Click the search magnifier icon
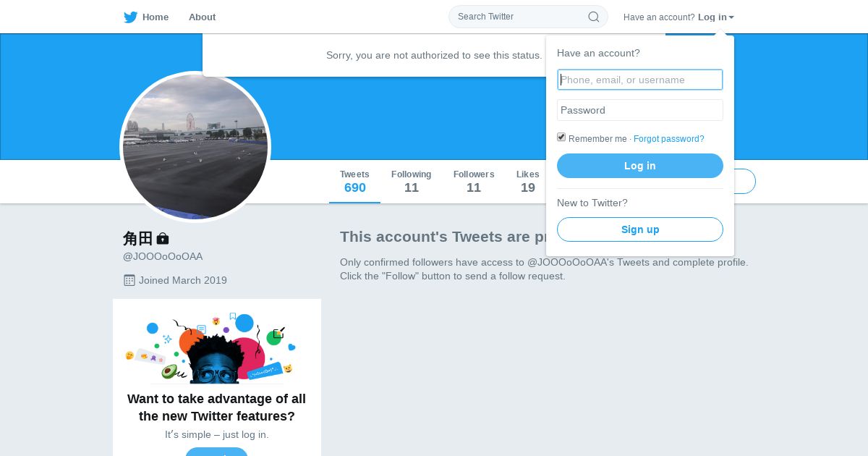This screenshot has height=456, width=868. click(x=593, y=17)
